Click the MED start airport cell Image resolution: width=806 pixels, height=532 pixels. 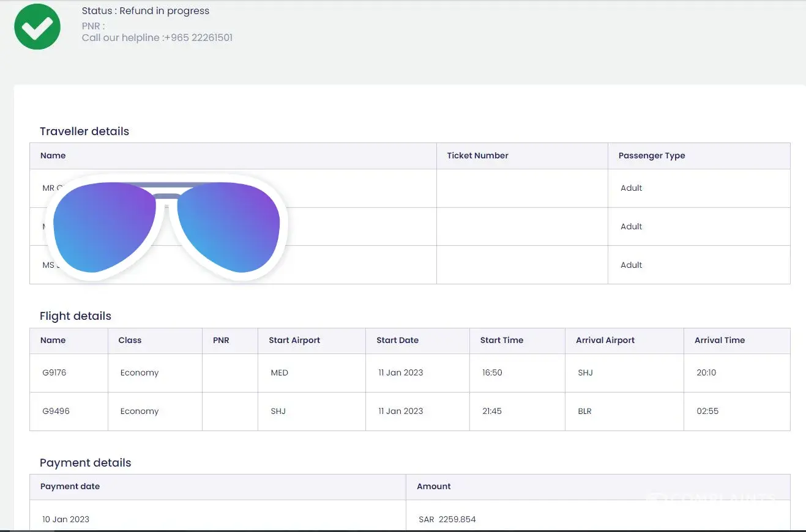(x=279, y=373)
